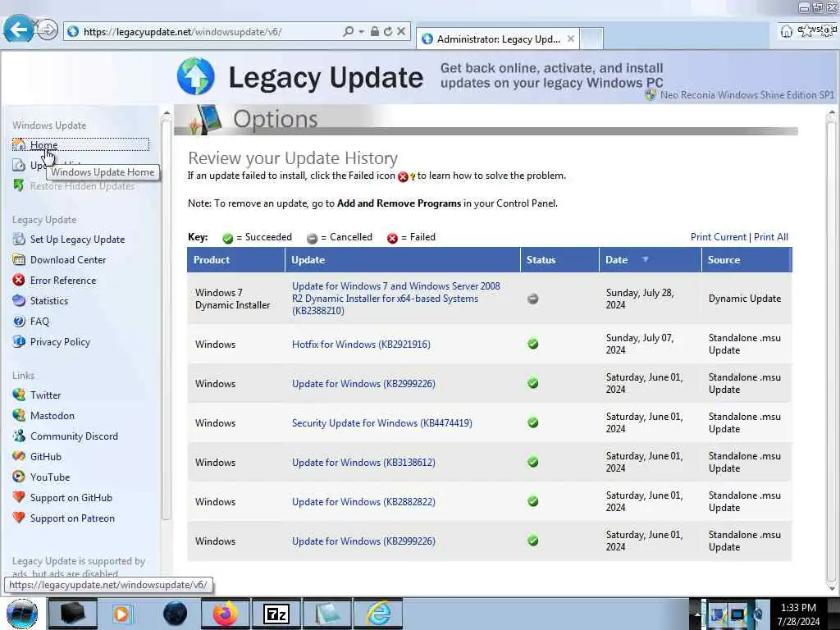Image resolution: width=840 pixels, height=630 pixels.
Task: Open Update for Windows (KB2882822) link
Action: [363, 501]
